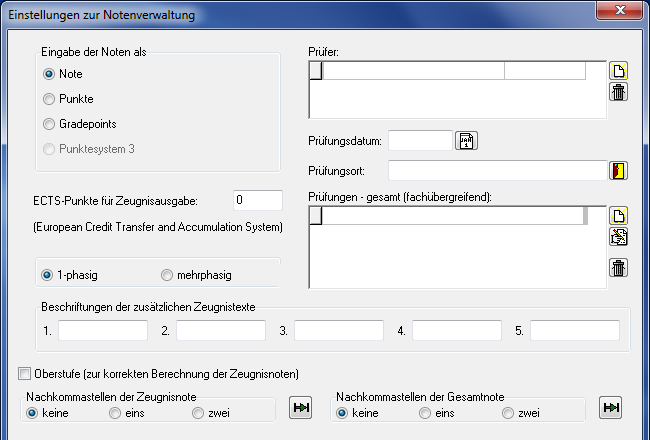Click first cell in Prüfungen gesamt grid
Viewport: 650px width, 440px height.
point(453,216)
